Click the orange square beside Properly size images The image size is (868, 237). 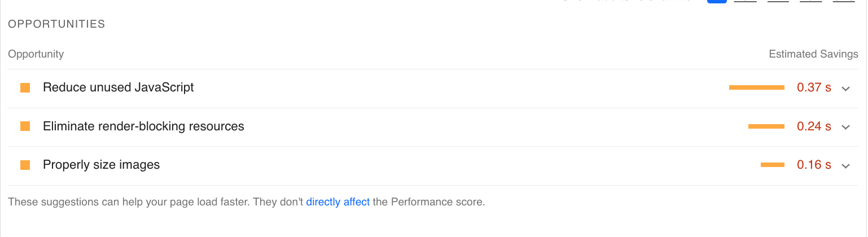click(x=25, y=165)
